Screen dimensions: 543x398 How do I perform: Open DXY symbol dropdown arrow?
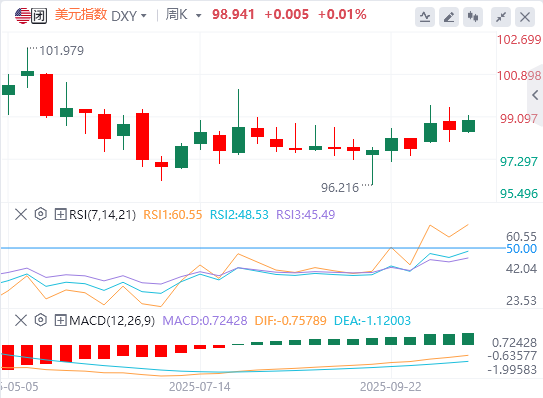click(x=143, y=16)
